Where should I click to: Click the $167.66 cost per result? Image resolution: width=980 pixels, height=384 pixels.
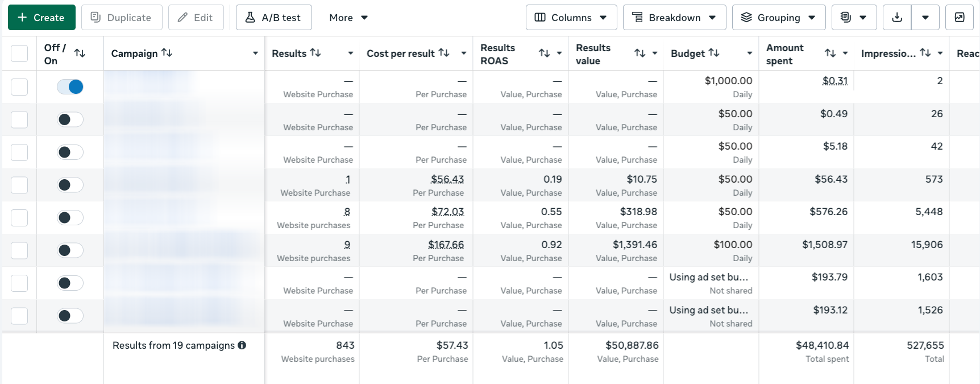pyautogui.click(x=446, y=245)
